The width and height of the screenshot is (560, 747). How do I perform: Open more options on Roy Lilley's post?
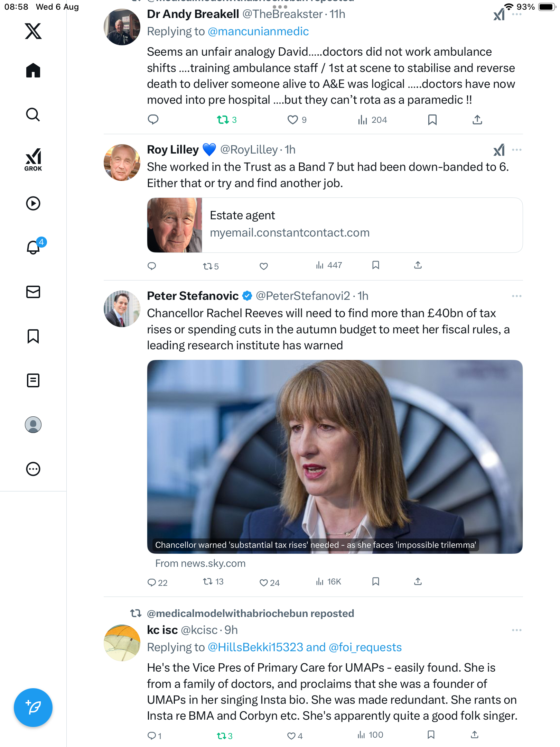(516, 150)
